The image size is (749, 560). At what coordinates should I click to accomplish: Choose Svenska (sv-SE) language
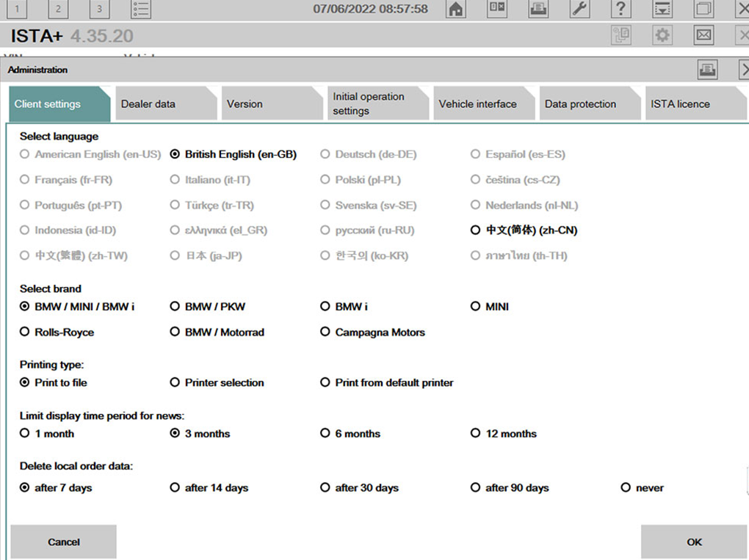coord(369,206)
